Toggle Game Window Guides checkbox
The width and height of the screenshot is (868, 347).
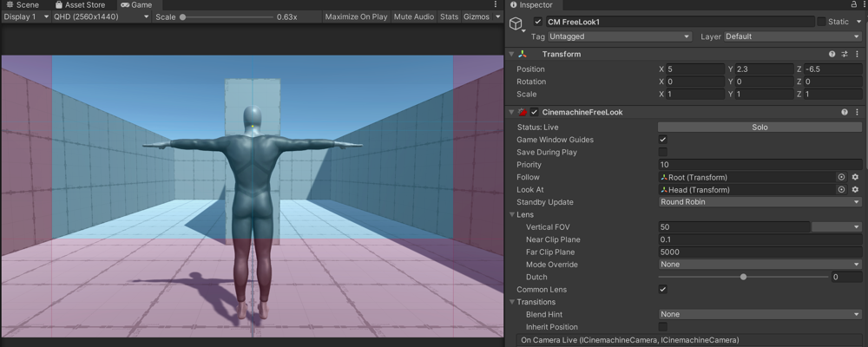coord(663,140)
